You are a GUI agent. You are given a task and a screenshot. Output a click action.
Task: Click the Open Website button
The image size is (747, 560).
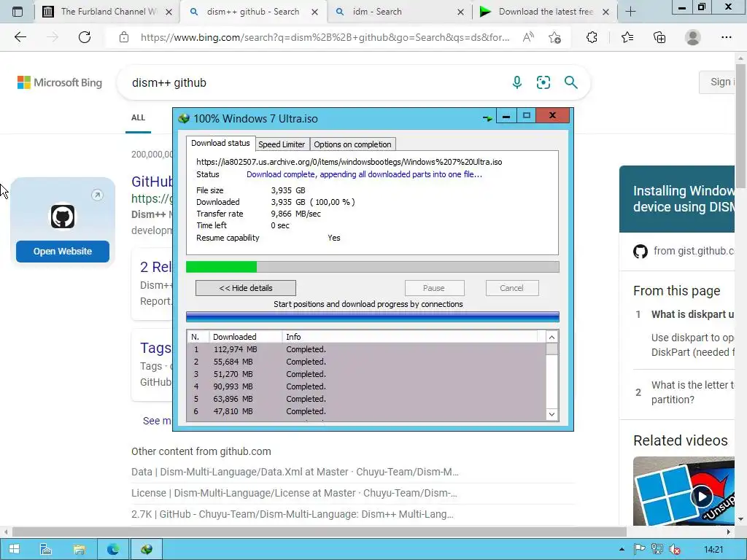pyautogui.click(x=63, y=252)
